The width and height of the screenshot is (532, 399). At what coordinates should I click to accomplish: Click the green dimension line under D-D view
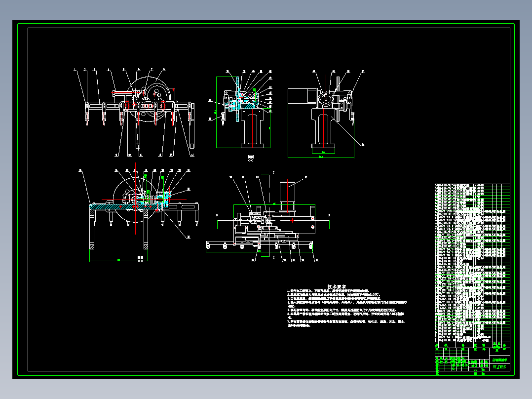click(x=118, y=261)
